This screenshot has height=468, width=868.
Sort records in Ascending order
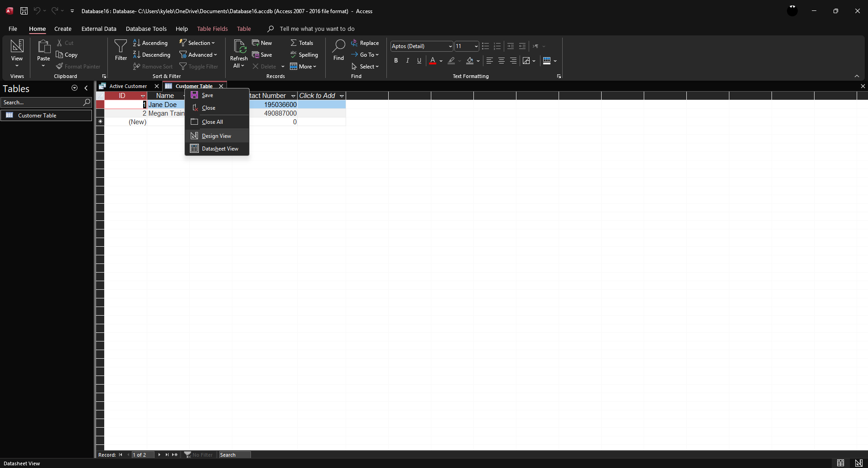pyautogui.click(x=150, y=43)
